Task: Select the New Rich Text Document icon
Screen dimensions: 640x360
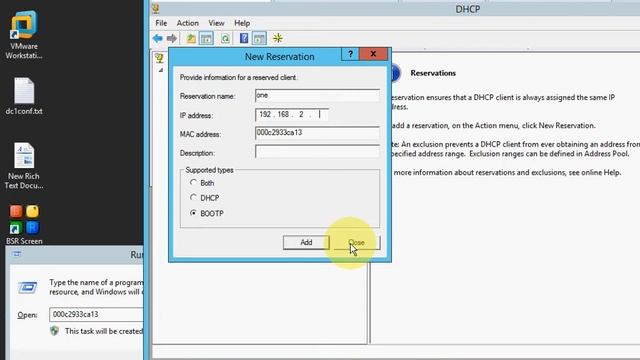Action: 24,166
